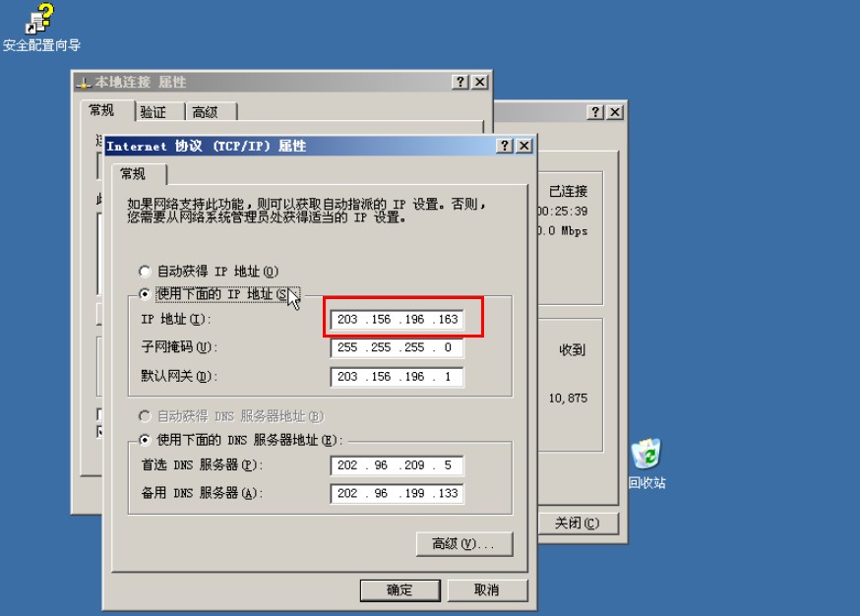This screenshot has height=616, width=860.
Task: Click the help button in the 本地连接 属性 title bar
Action: coord(461,82)
